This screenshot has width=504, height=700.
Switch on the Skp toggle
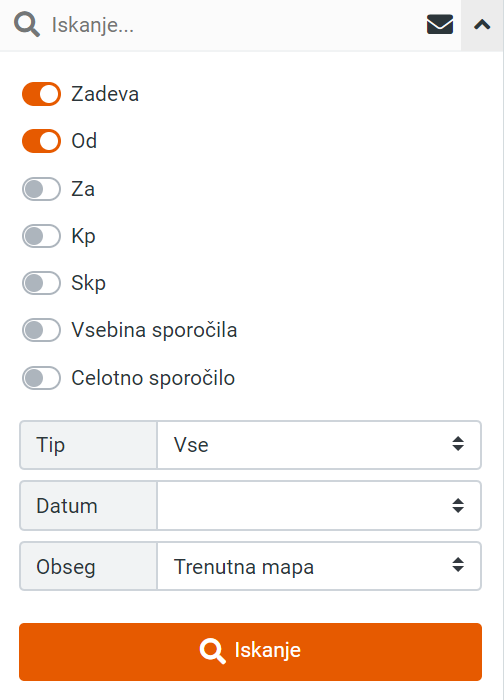pyautogui.click(x=42, y=283)
